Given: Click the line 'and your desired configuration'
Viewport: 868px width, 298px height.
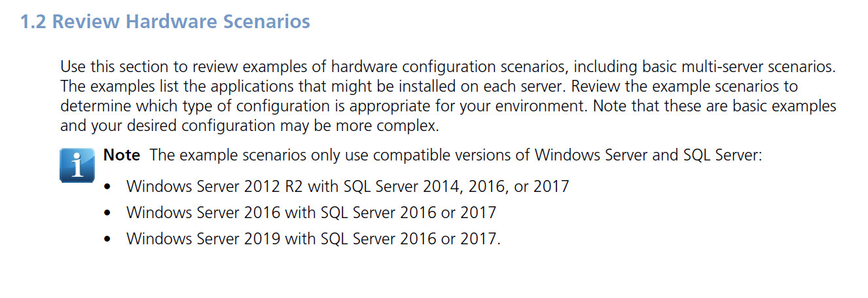Looking at the screenshot, I should (x=249, y=126).
